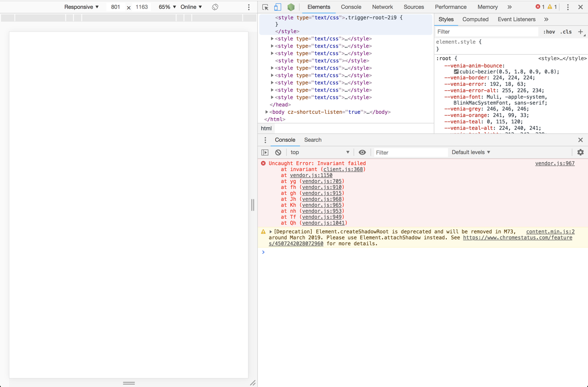
Task: Open the Online throttling dropdown
Action: (x=191, y=7)
